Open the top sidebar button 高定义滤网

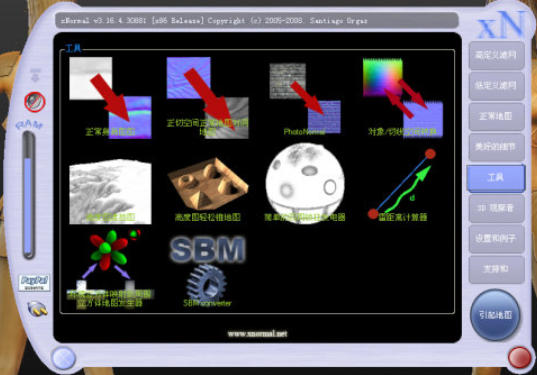[496, 55]
